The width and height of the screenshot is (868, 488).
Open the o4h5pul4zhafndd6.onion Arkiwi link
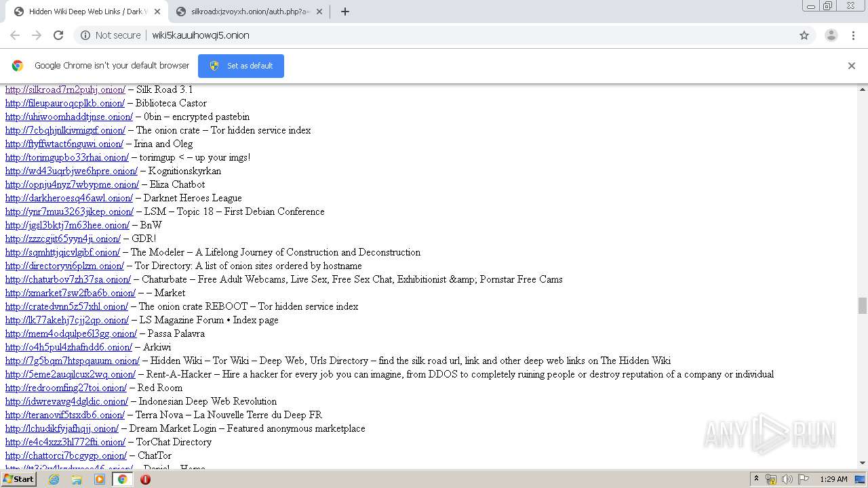[68, 347]
